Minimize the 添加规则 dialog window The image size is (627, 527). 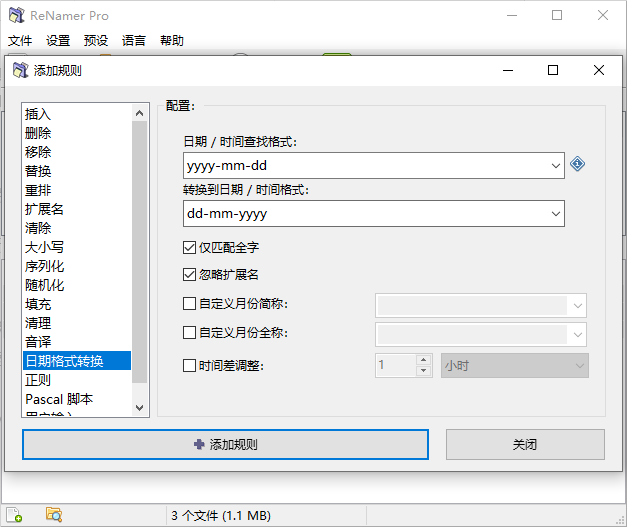tap(508, 70)
